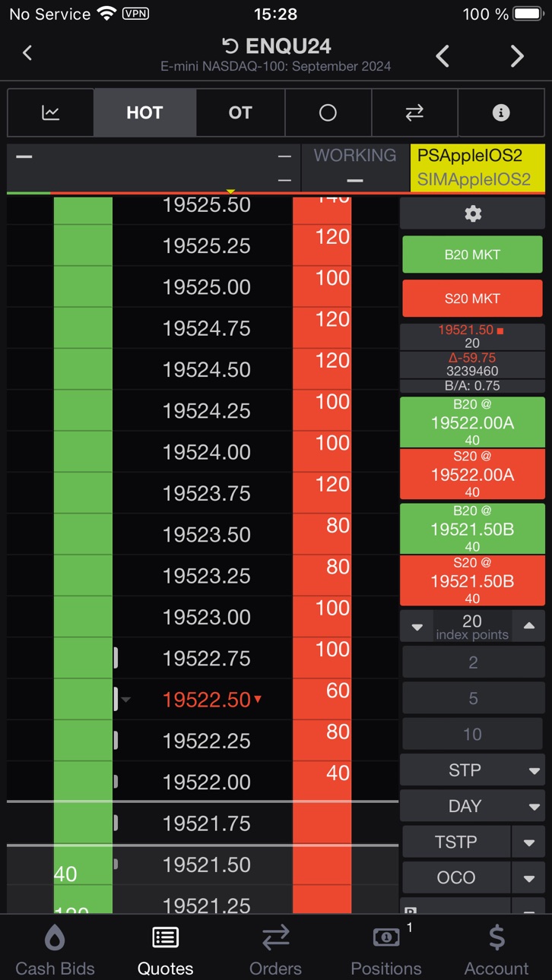Increase the quantity with the up arrow stepper
The height and width of the screenshot is (980, 552).
(528, 627)
